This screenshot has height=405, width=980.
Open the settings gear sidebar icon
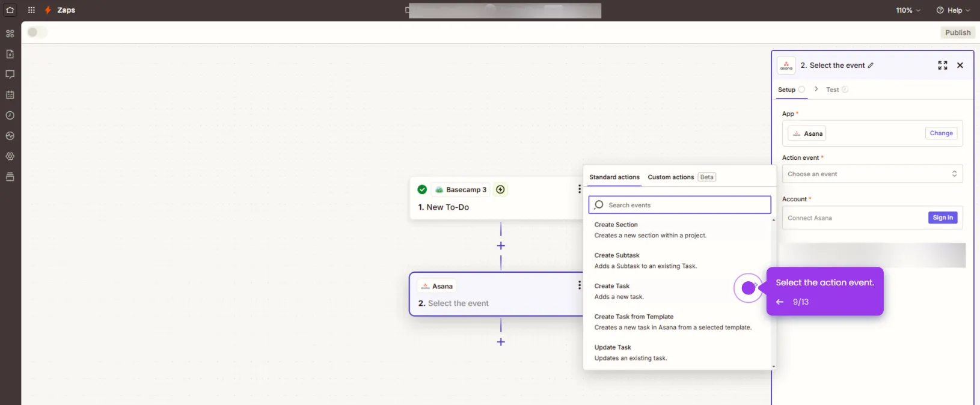[10, 156]
